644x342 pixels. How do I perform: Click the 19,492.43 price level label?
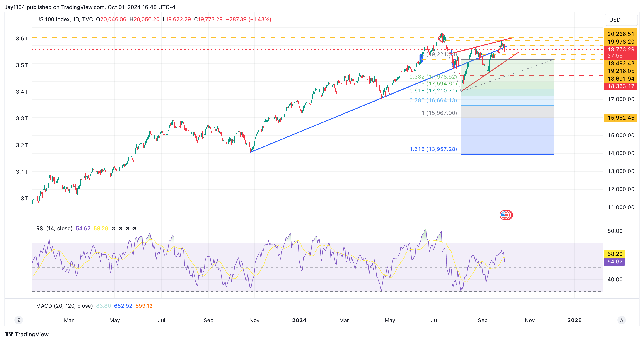[x=621, y=63]
